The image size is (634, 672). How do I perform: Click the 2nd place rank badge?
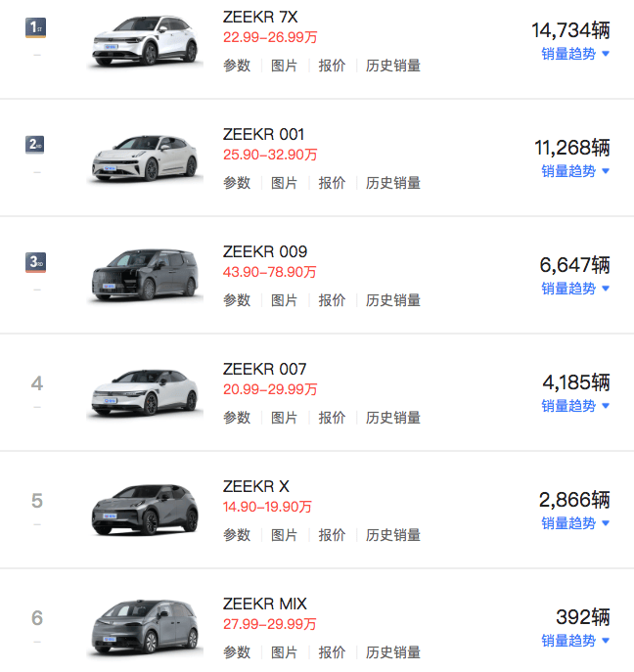35,145
